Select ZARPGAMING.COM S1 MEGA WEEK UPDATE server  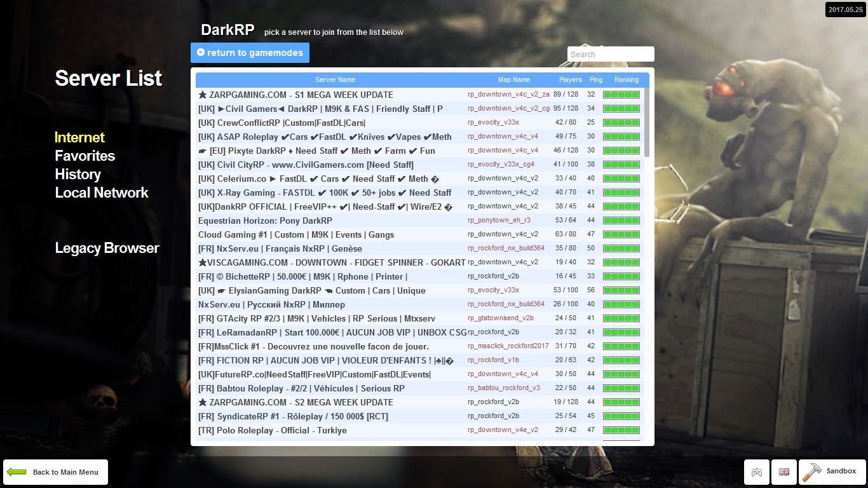pyautogui.click(x=419, y=95)
